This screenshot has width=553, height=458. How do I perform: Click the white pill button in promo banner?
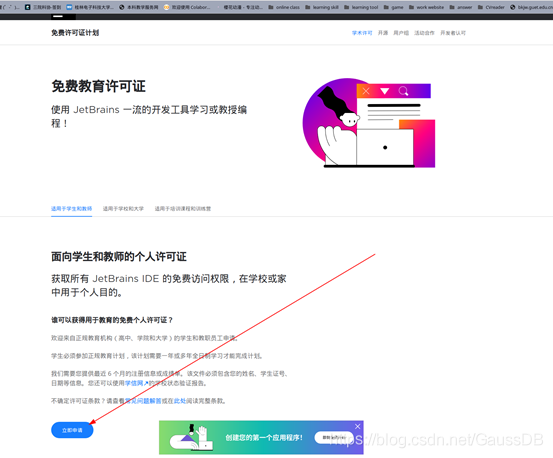click(x=334, y=438)
